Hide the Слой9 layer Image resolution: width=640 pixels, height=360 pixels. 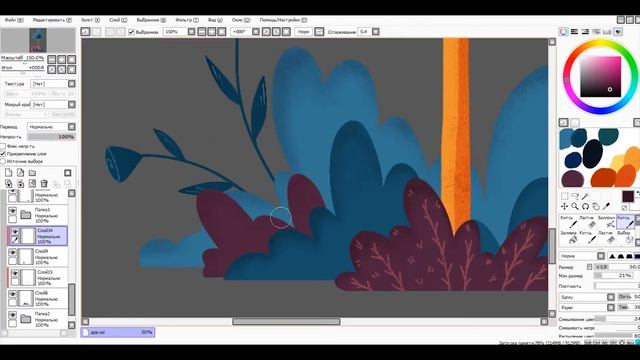13,253
